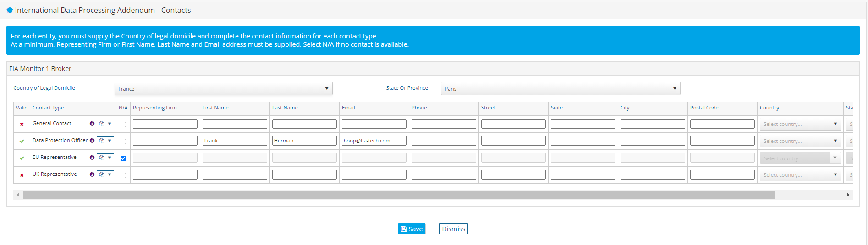
Task: Click Data Protection Officer Street field
Action: point(513,141)
